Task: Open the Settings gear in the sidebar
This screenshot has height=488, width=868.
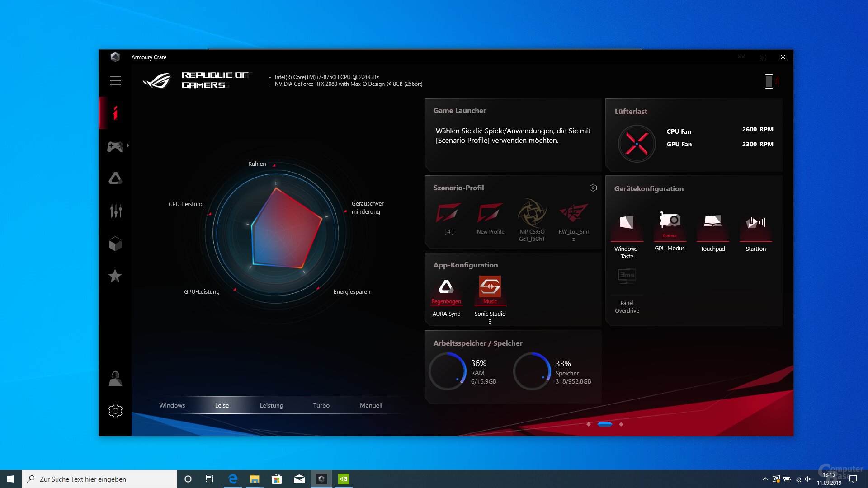Action: click(115, 411)
